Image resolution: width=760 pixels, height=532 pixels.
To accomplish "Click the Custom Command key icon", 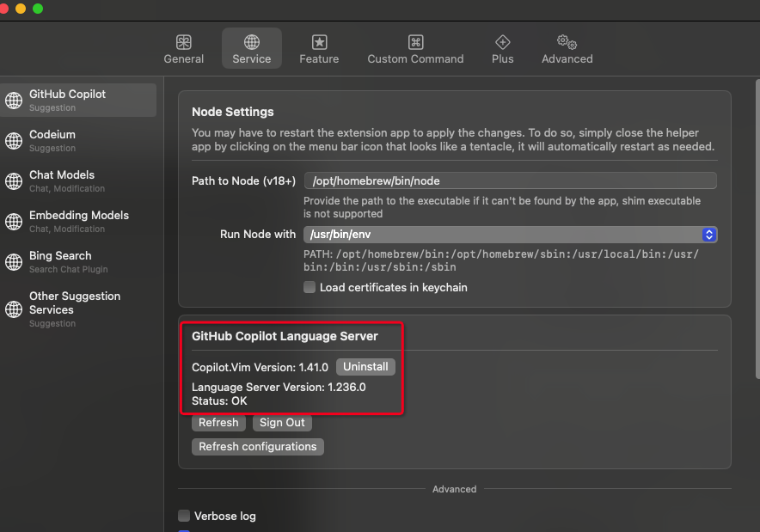I will tap(415, 42).
